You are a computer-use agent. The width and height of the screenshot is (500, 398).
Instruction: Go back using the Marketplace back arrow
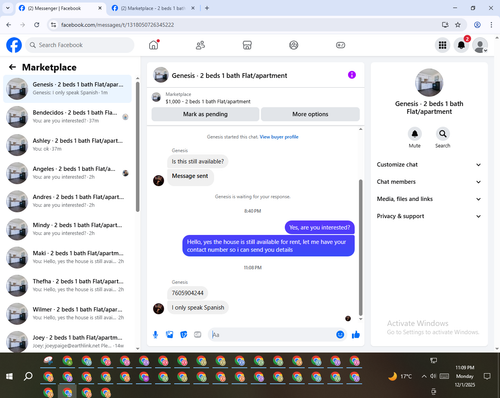pyautogui.click(x=12, y=67)
